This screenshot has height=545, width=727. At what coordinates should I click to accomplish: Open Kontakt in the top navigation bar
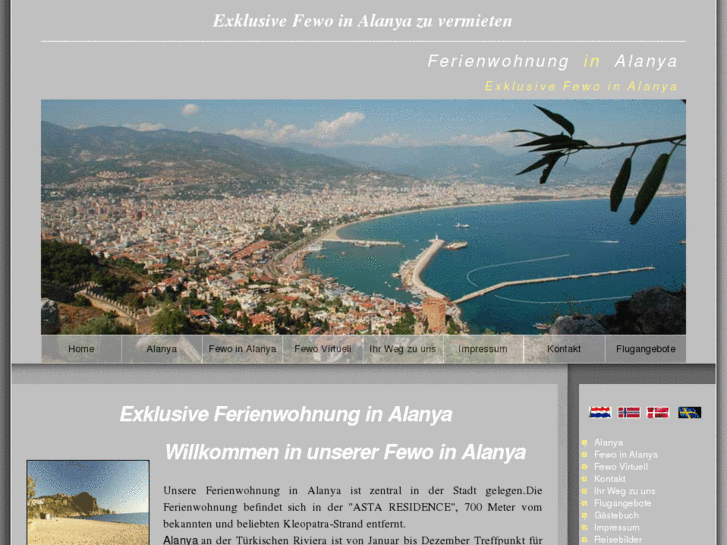(564, 349)
